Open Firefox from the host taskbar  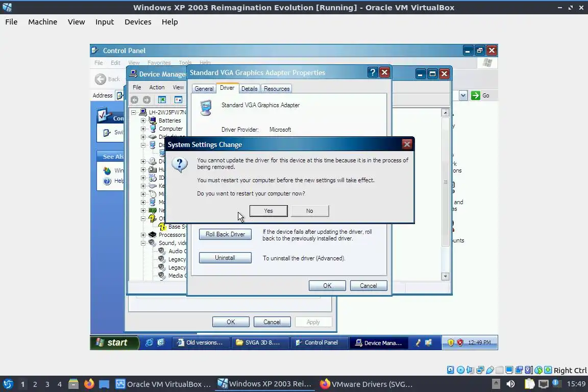89,384
